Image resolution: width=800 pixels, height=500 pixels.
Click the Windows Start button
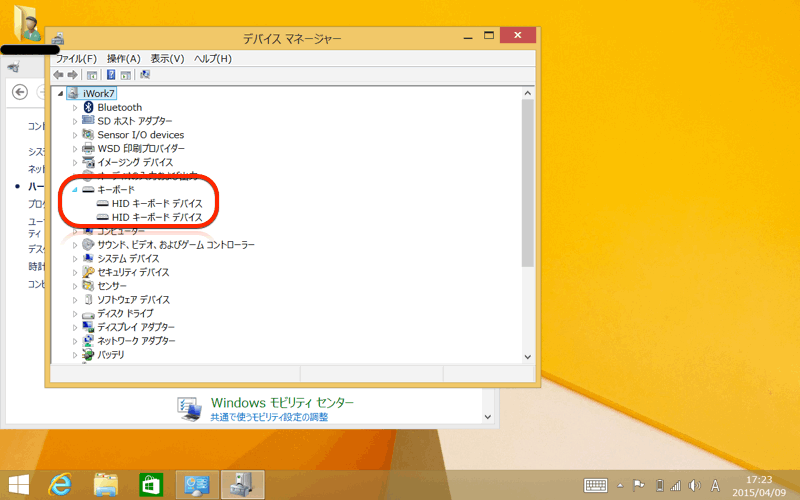[16, 485]
